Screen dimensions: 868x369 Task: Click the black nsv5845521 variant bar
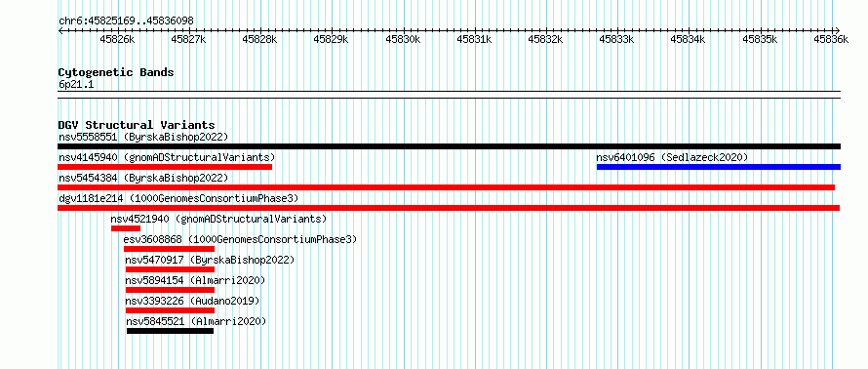[x=170, y=331]
